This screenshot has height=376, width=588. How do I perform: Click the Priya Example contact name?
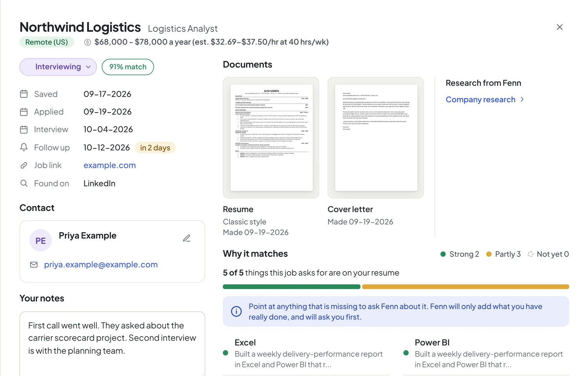tap(88, 235)
